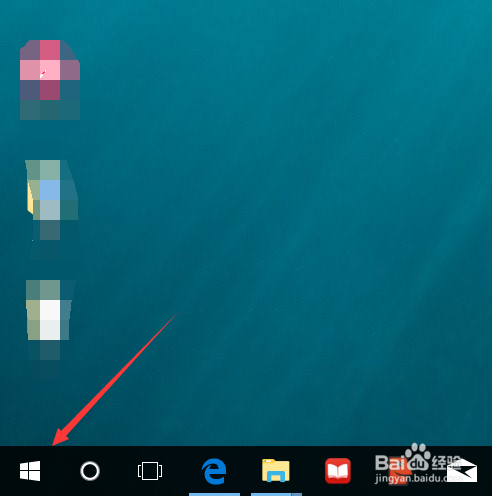Open File Explorer from the taskbar
Image resolution: width=492 pixels, height=496 pixels.
click(x=276, y=471)
